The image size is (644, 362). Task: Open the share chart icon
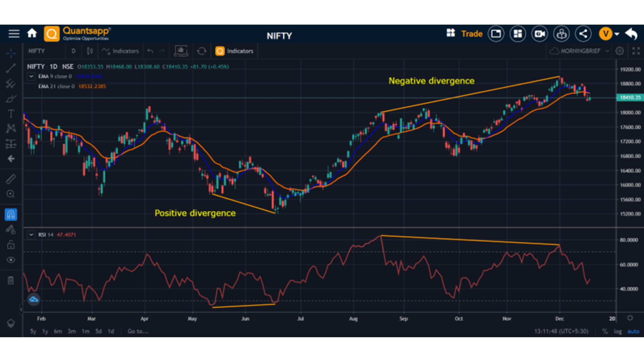583,34
